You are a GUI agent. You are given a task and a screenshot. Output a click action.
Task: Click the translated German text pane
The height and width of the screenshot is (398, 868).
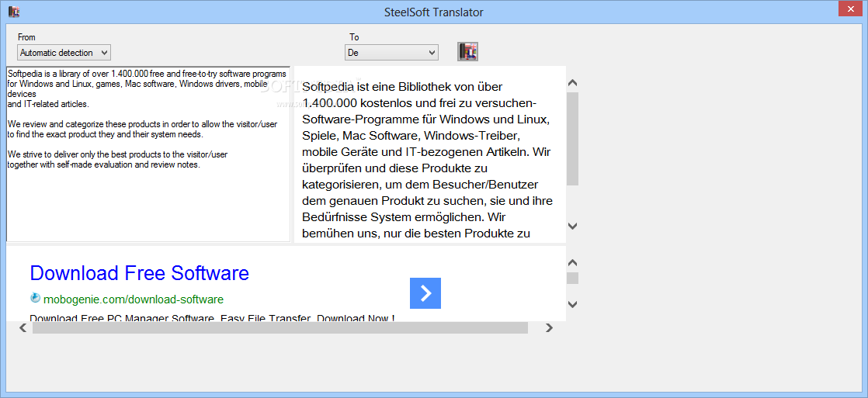(x=429, y=154)
